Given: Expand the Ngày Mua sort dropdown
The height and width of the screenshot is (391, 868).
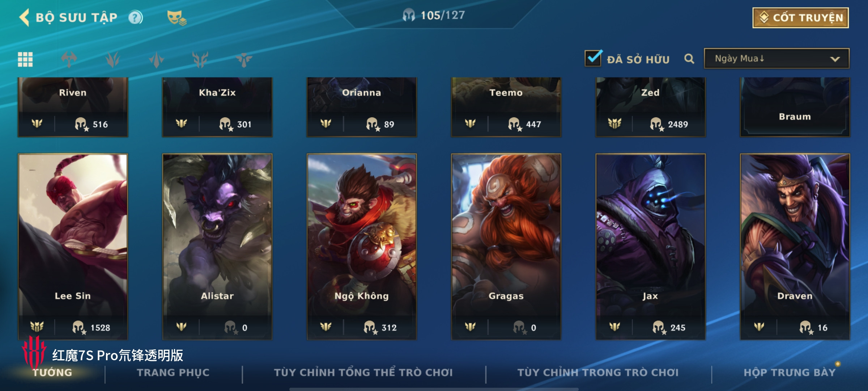Looking at the screenshot, I should pos(776,59).
